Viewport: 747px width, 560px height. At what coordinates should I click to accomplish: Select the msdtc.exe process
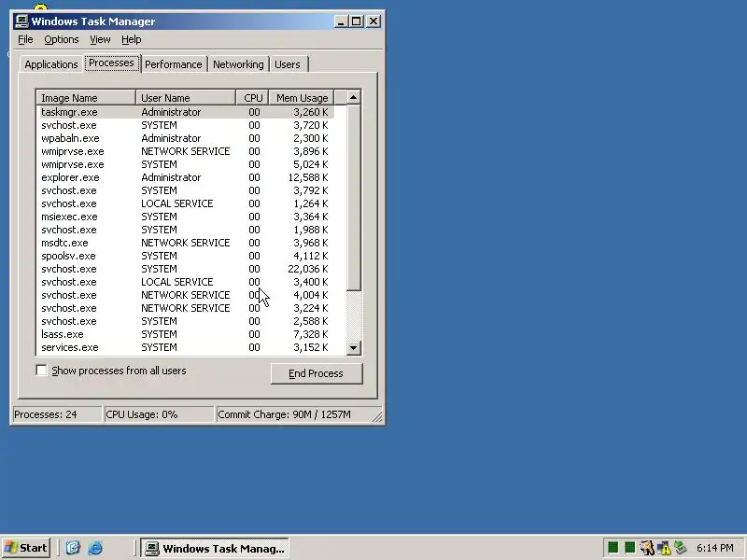185,243
